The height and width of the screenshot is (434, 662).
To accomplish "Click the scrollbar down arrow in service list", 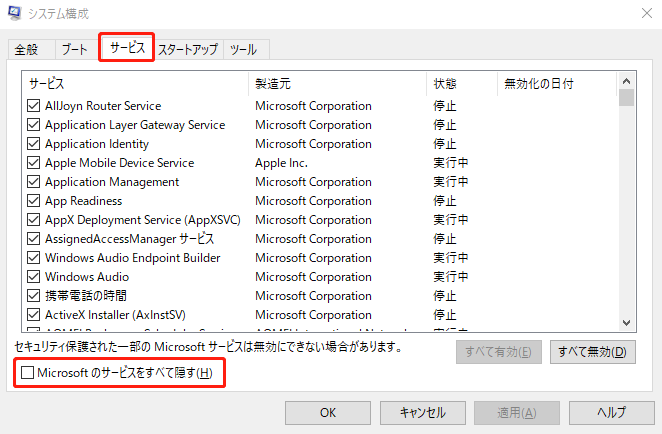I will tap(627, 322).
